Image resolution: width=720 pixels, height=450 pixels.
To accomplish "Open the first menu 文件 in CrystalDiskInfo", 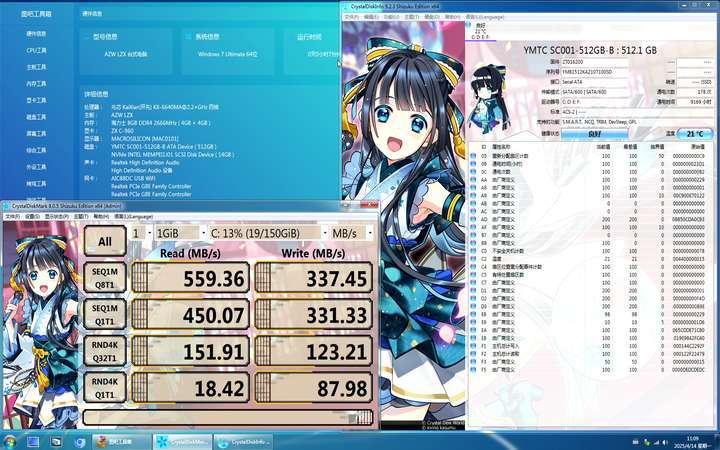I will click(x=351, y=17).
